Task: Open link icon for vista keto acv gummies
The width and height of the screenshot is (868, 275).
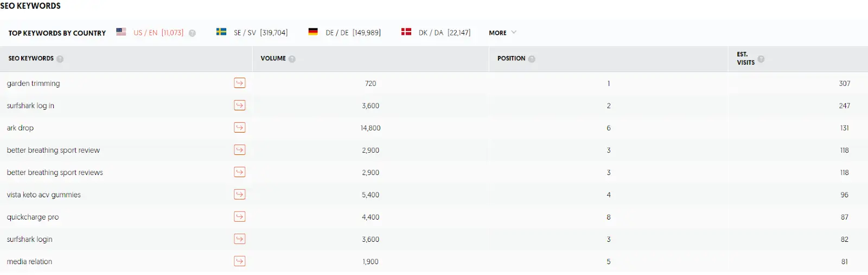Action: point(239,195)
